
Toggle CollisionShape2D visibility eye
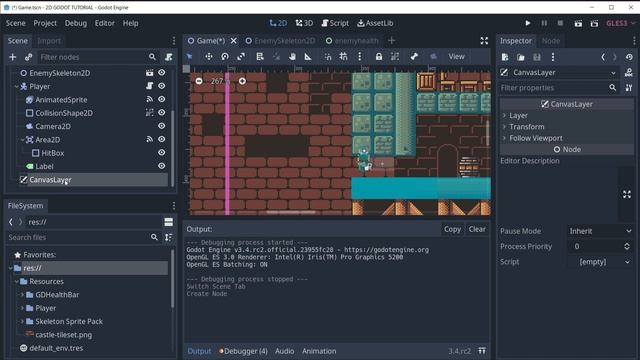click(162, 113)
